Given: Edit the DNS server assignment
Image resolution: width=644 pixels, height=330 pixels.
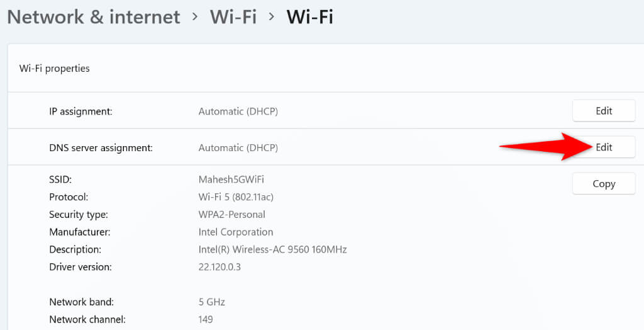Looking at the screenshot, I should [603, 147].
